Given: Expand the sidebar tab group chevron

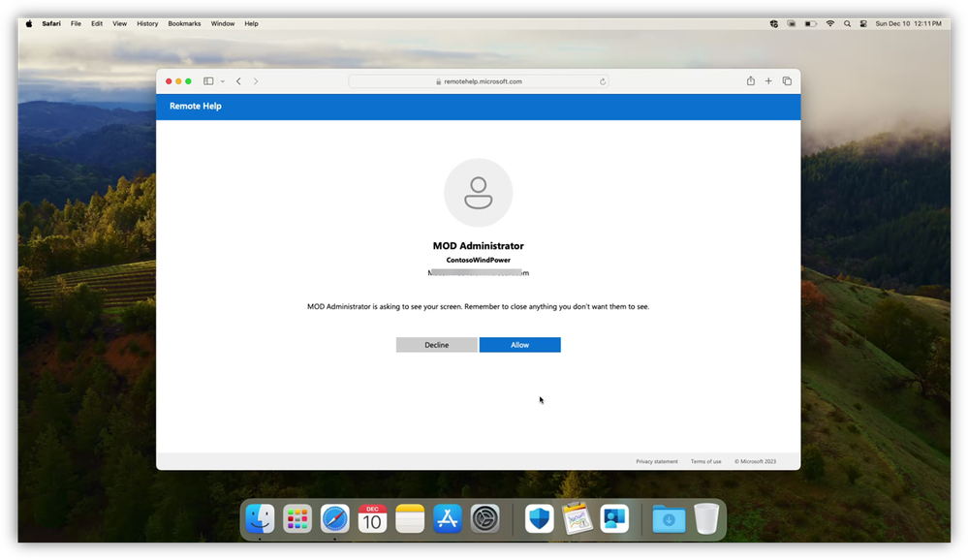Looking at the screenshot, I should (222, 81).
